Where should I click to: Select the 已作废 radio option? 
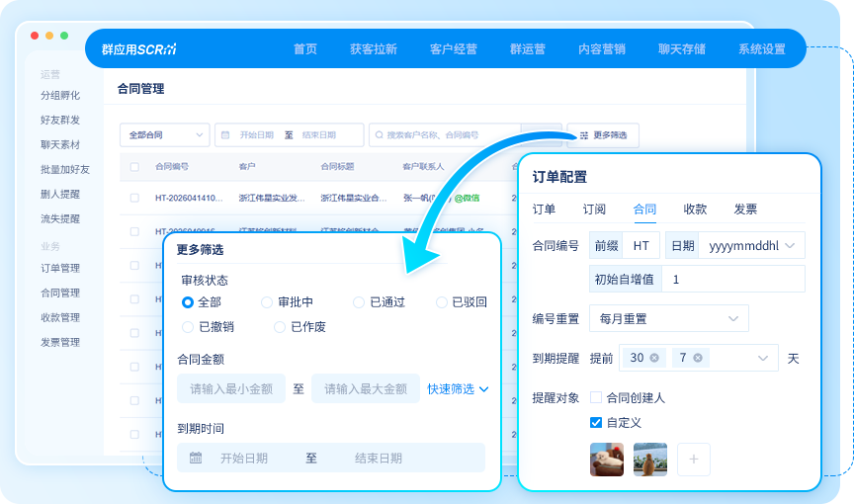280,326
